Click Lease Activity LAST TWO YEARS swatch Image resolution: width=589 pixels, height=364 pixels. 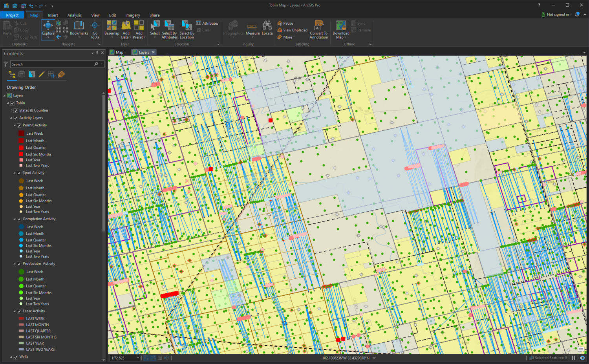(21, 349)
